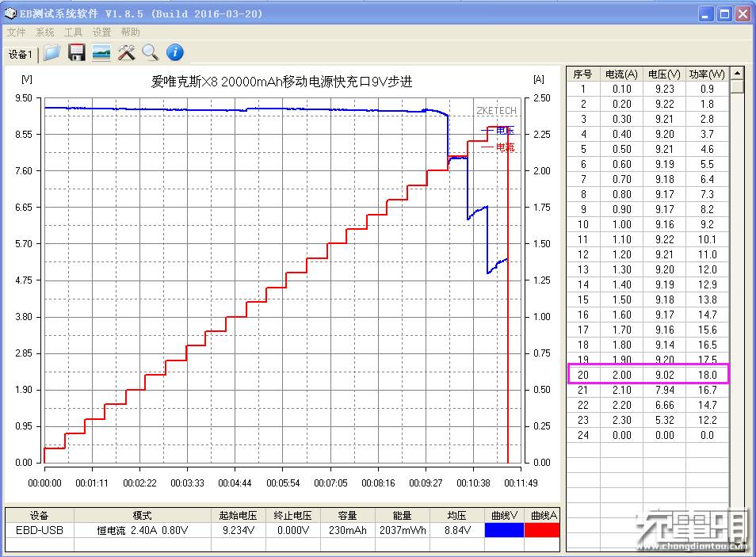Click the 设备 column header in status table
Viewport: 756px width, 557px height.
[40, 516]
